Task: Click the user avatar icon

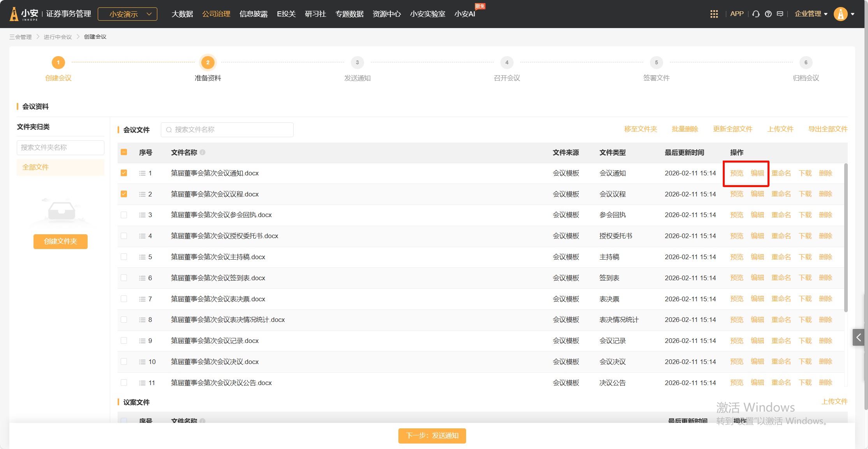Action: (840, 14)
